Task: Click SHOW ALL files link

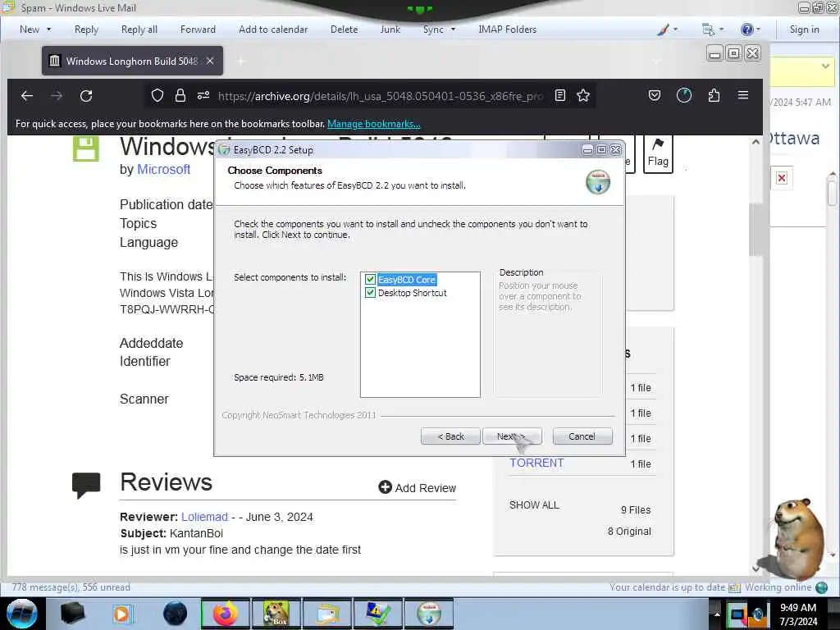Action: [x=534, y=504]
